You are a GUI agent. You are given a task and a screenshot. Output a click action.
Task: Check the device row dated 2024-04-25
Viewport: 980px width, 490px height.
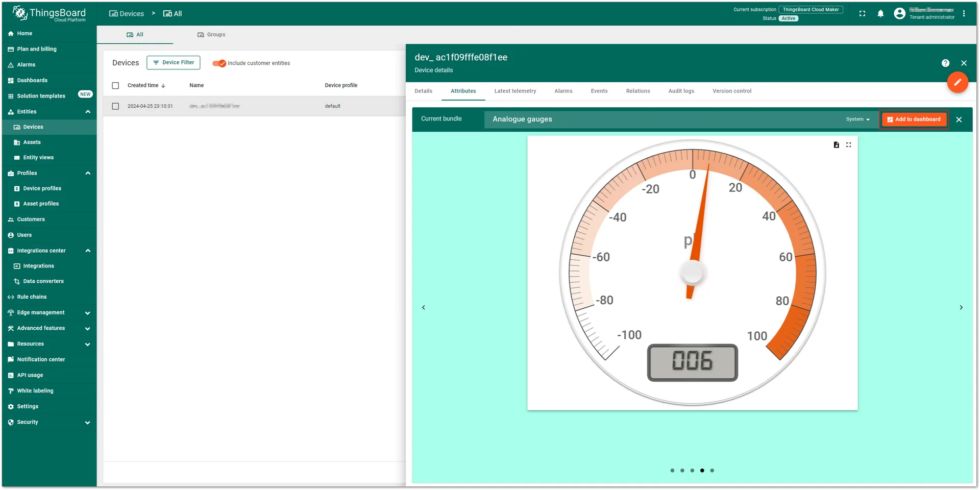tap(115, 106)
